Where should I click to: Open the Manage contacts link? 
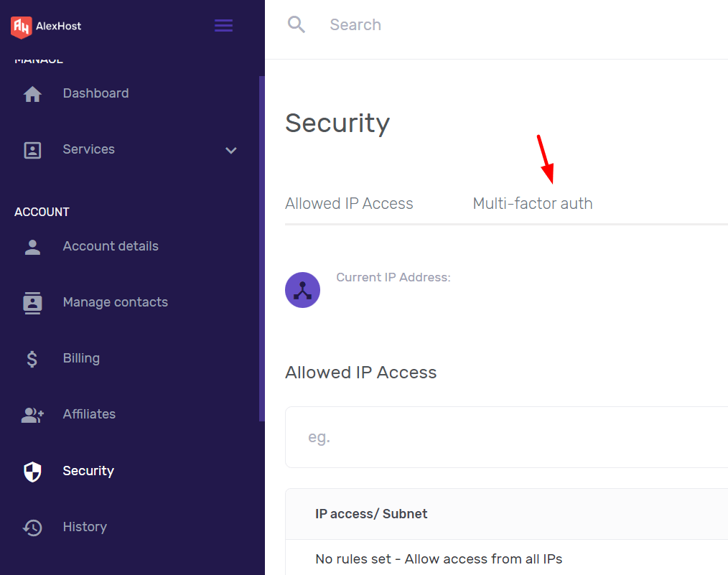[x=115, y=302]
